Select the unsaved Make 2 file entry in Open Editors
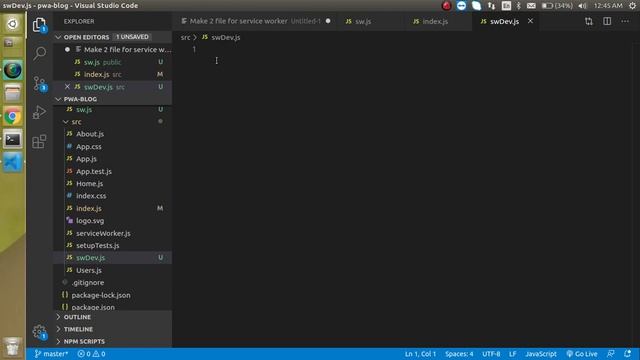Viewport: 640px width, 360px height. coord(113,49)
